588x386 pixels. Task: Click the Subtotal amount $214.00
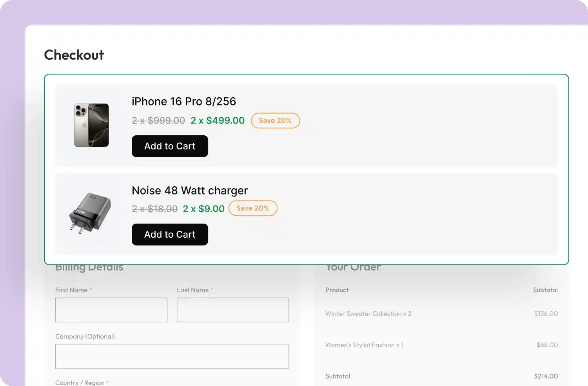click(546, 376)
